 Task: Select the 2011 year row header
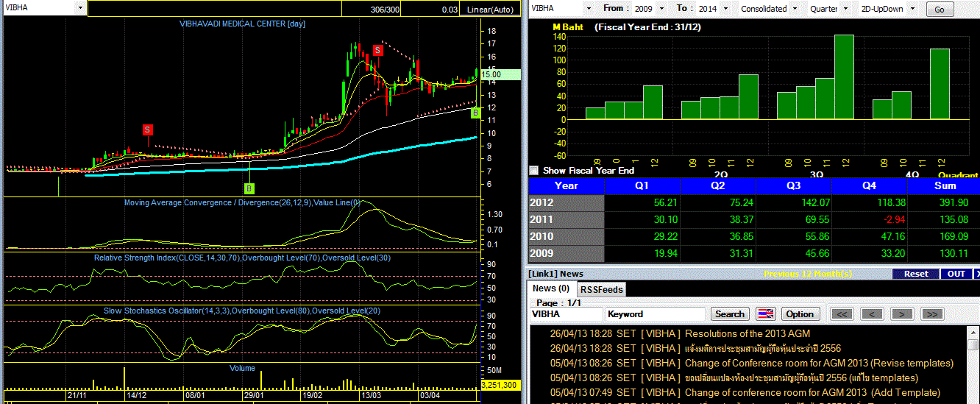point(566,219)
